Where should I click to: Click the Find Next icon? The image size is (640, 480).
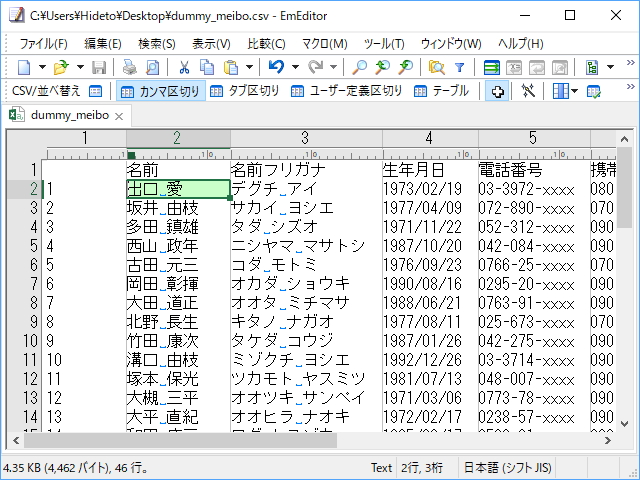(x=406, y=67)
